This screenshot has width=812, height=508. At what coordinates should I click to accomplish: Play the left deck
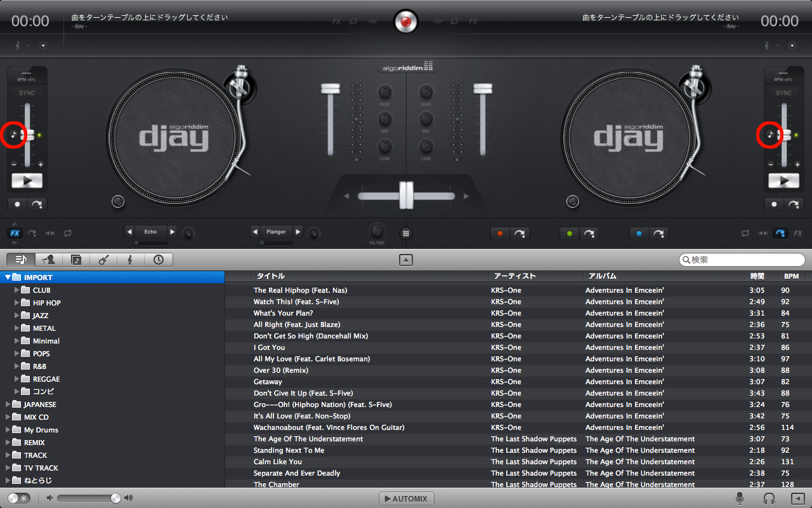coord(27,180)
